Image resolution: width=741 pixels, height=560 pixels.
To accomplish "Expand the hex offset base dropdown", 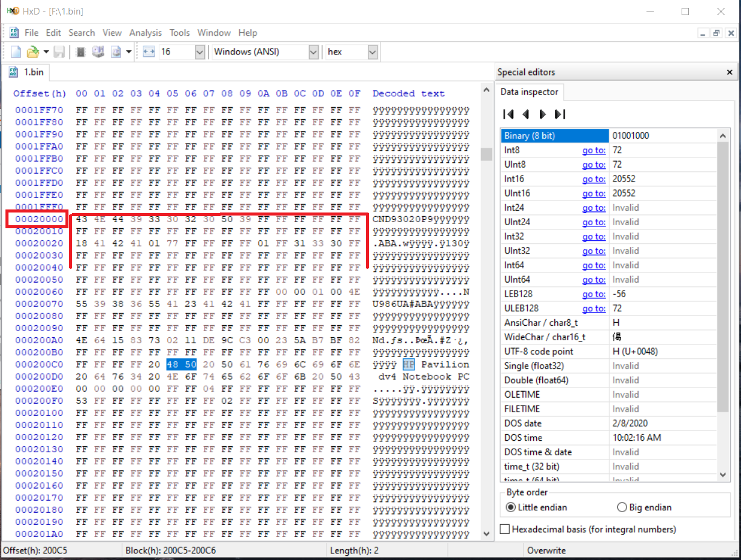I will (x=373, y=52).
